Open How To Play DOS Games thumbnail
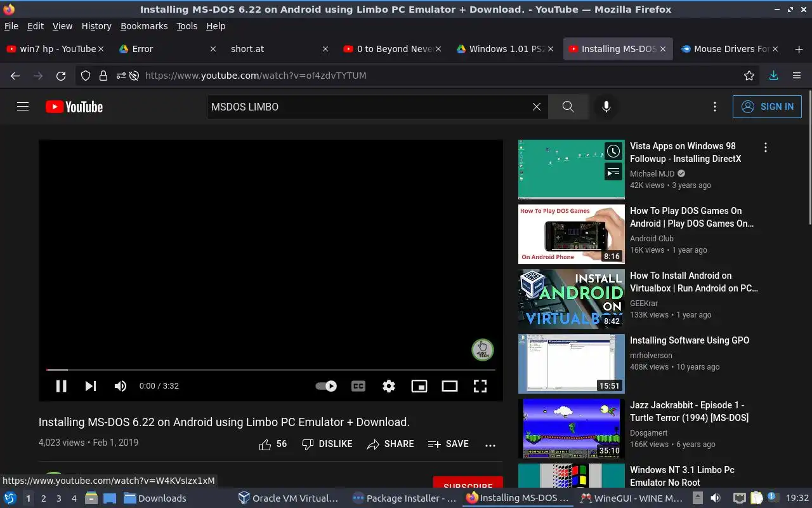This screenshot has width=812, height=508. click(572, 234)
